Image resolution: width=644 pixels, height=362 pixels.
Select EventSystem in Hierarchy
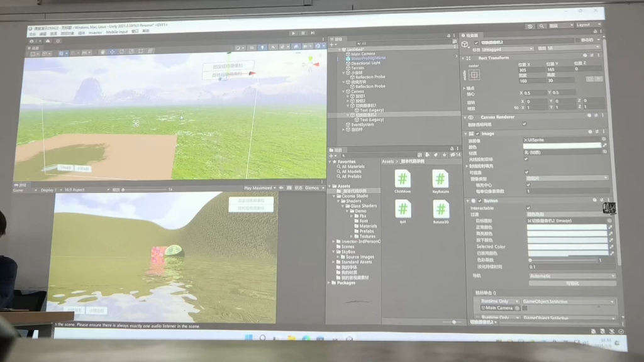point(362,125)
